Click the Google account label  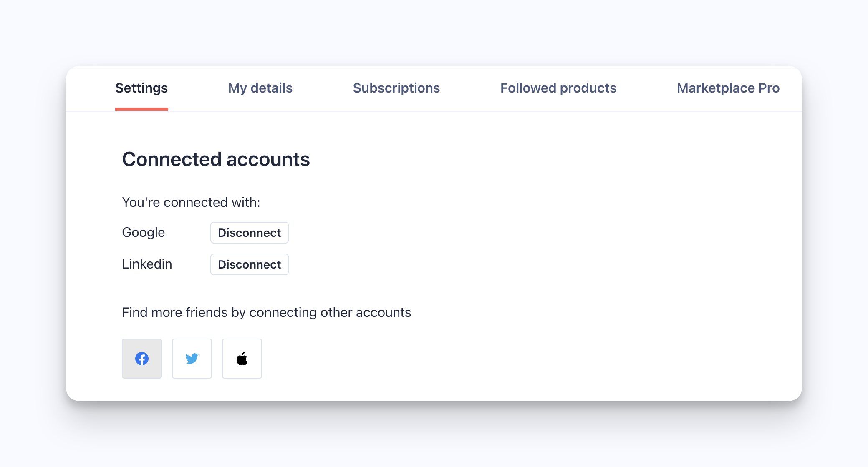(144, 232)
